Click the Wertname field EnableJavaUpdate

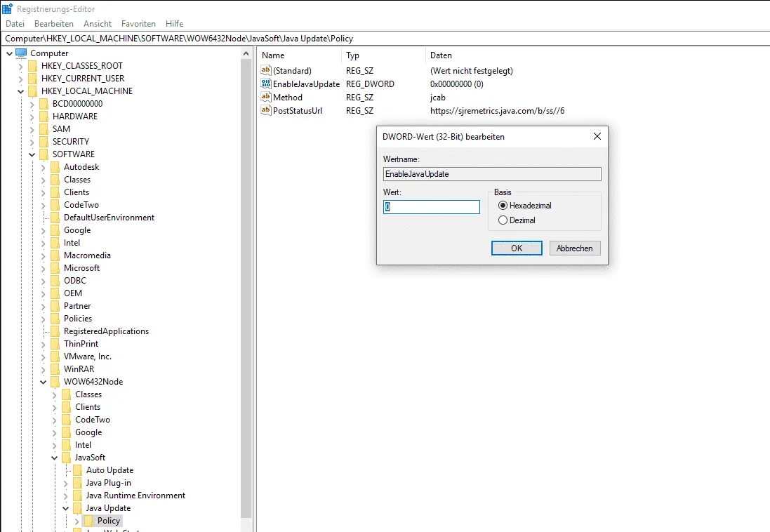click(x=491, y=174)
